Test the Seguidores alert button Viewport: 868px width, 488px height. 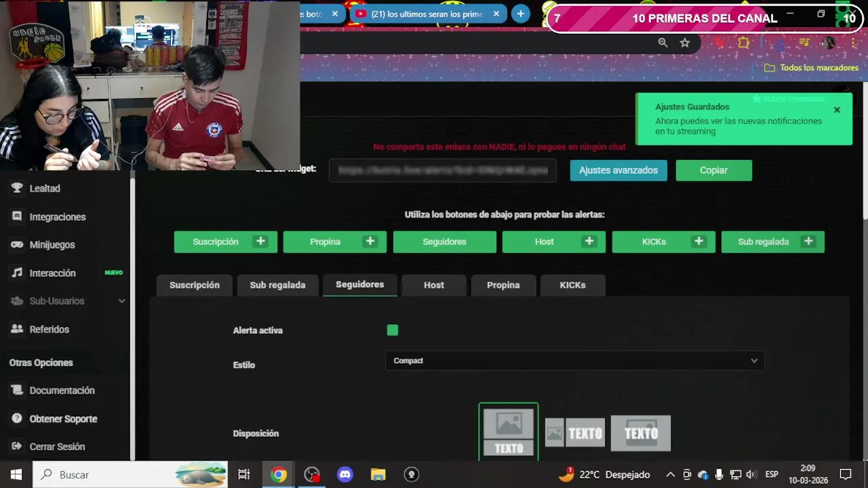pos(444,242)
